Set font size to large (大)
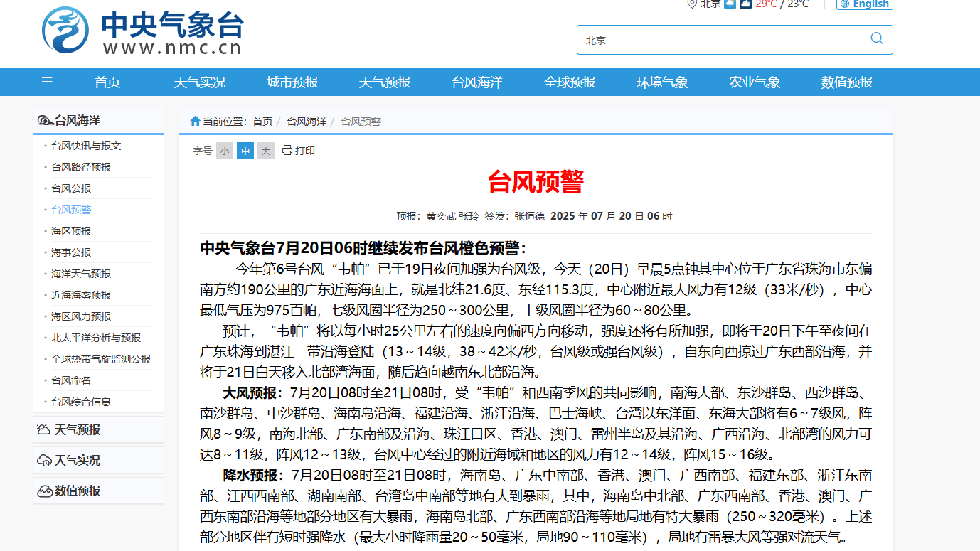Image resolution: width=980 pixels, height=551 pixels. tap(266, 151)
